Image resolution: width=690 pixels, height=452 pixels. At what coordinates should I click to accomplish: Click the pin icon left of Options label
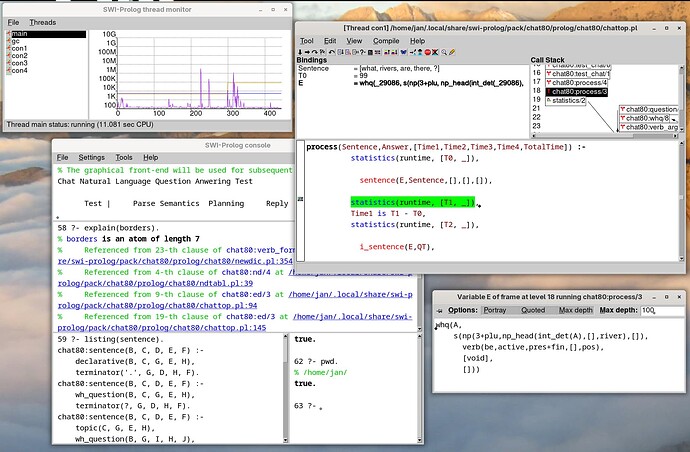pyautogui.click(x=439, y=310)
